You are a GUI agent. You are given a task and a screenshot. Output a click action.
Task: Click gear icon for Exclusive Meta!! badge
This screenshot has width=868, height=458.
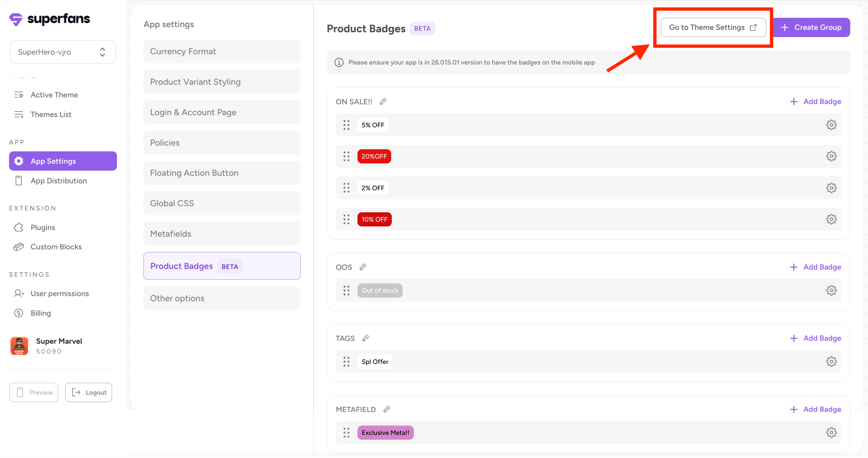(831, 433)
